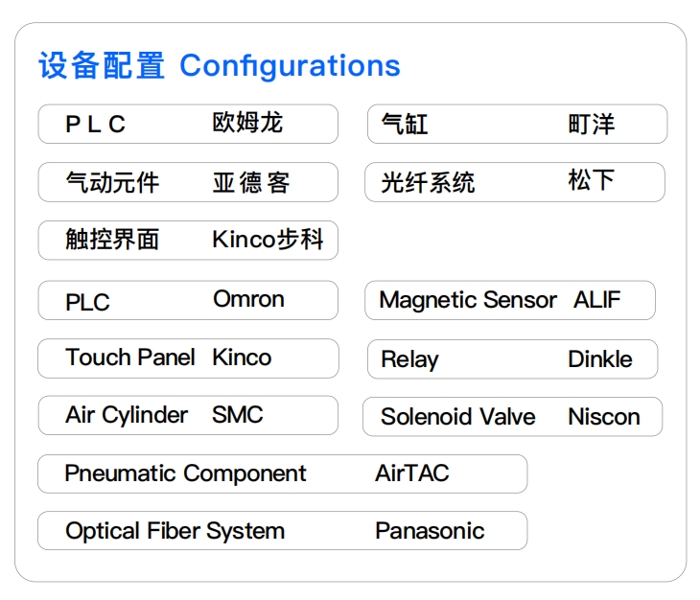The image size is (700, 600).
Task: Select the PLC Omron entry
Action: pos(188,300)
